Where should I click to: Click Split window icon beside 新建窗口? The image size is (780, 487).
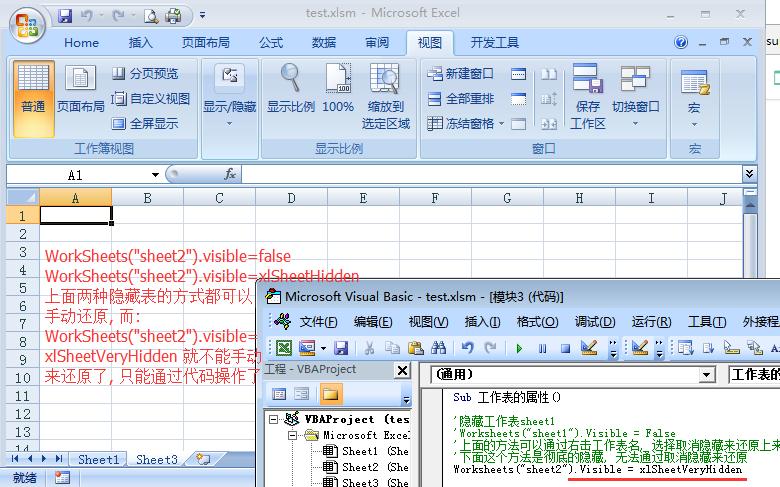coord(518,74)
